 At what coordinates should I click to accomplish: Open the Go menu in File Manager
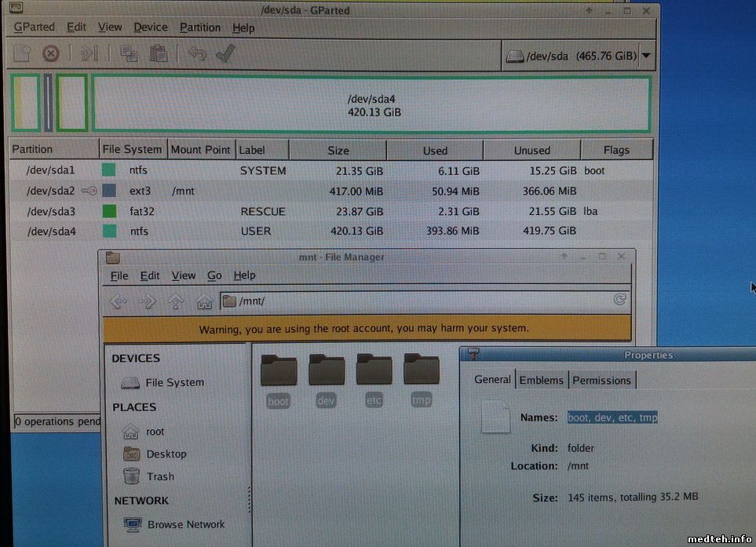(214, 275)
